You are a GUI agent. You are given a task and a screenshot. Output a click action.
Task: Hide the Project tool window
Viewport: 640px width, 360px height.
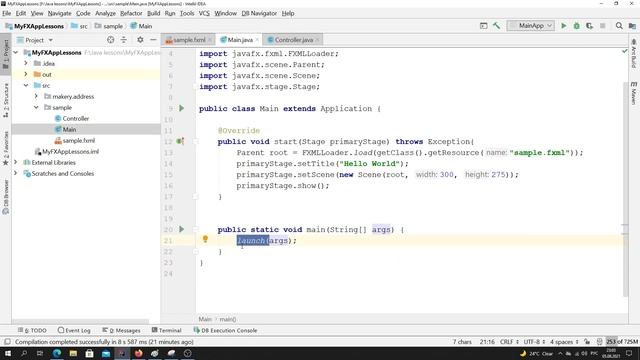pyautogui.click(x=153, y=40)
